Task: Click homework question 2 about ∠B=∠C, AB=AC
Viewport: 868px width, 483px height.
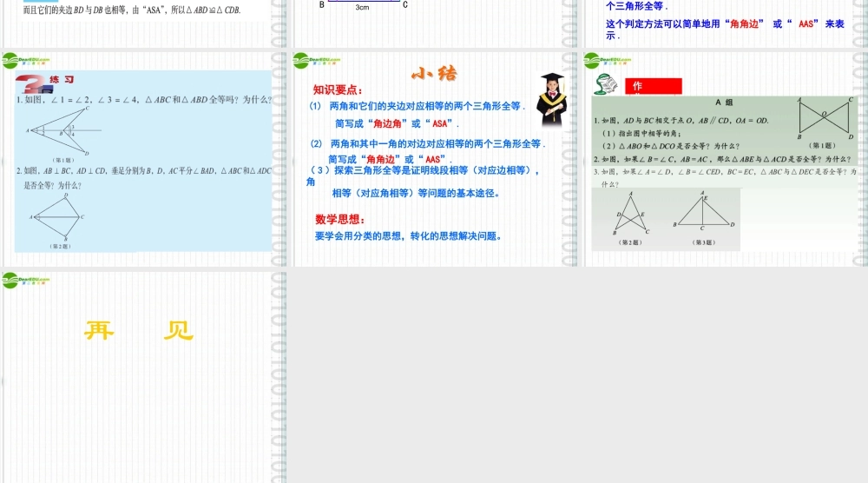Action: coord(722,159)
